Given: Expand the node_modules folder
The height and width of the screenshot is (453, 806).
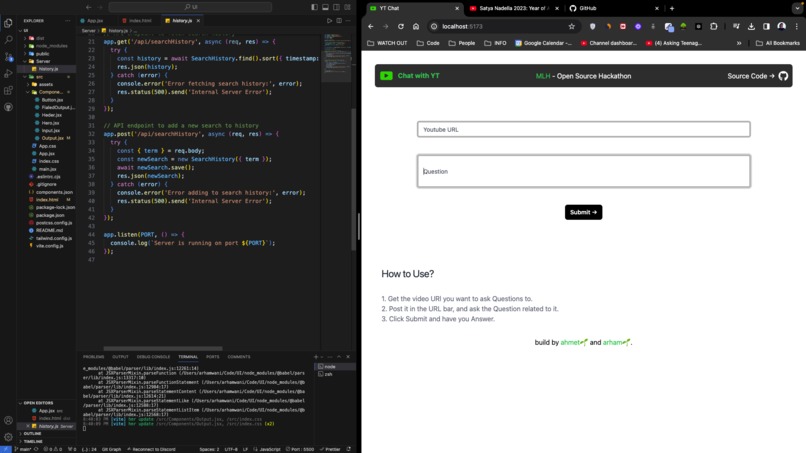Looking at the screenshot, I should pyautogui.click(x=51, y=46).
